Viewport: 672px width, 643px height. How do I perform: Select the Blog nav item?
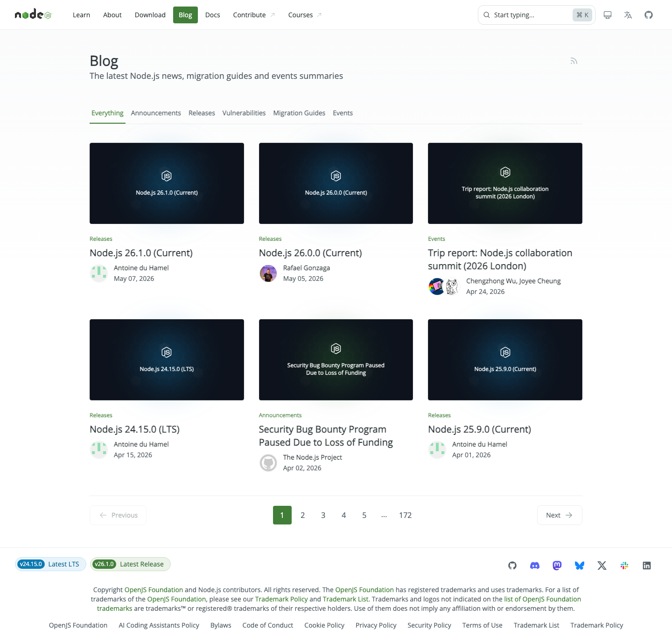[185, 15]
